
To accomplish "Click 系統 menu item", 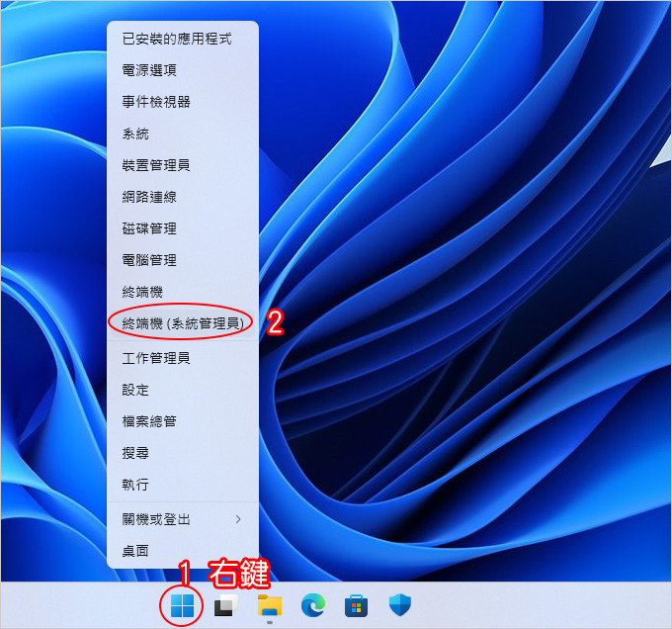I will click(x=183, y=134).
